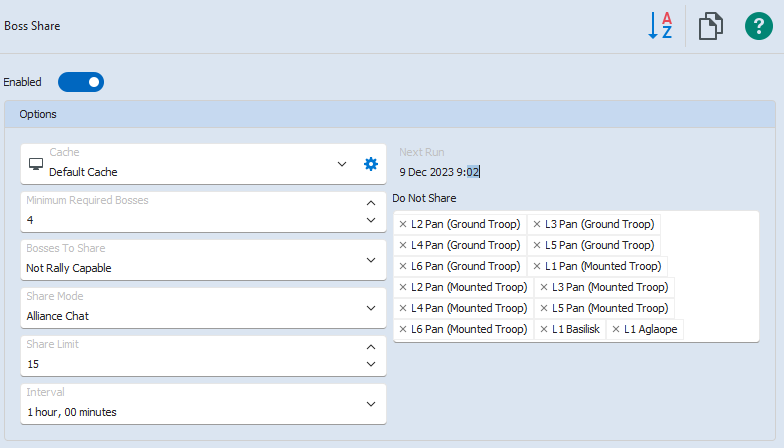Remove L1 Pan (Mounted Troop) tag

pos(537,266)
